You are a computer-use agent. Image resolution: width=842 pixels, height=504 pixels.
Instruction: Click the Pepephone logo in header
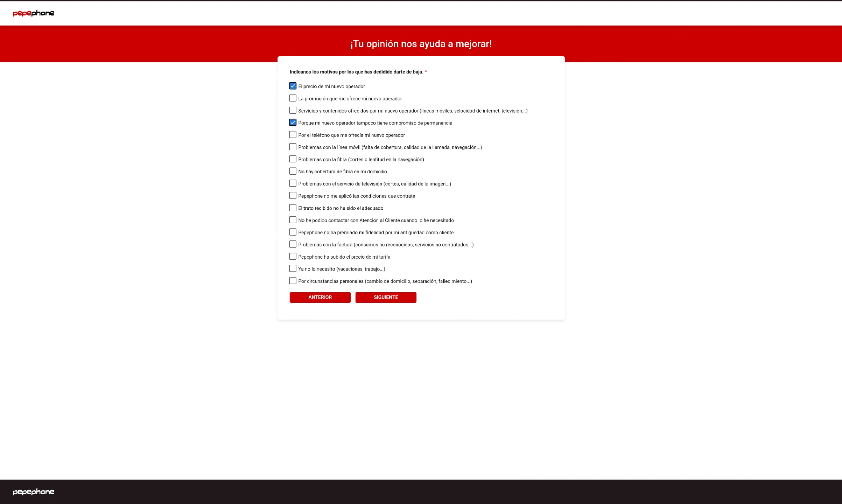pos(33,13)
